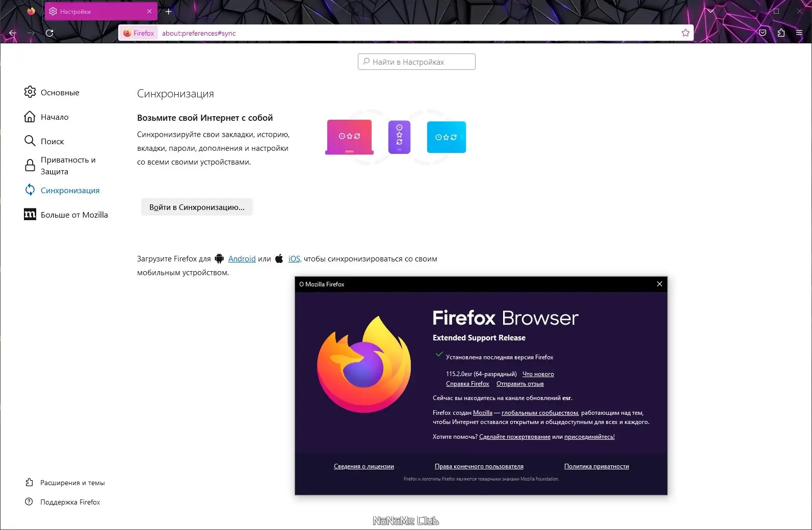Click the Android robot icon
The width and height of the screenshot is (812, 530).
pos(219,258)
